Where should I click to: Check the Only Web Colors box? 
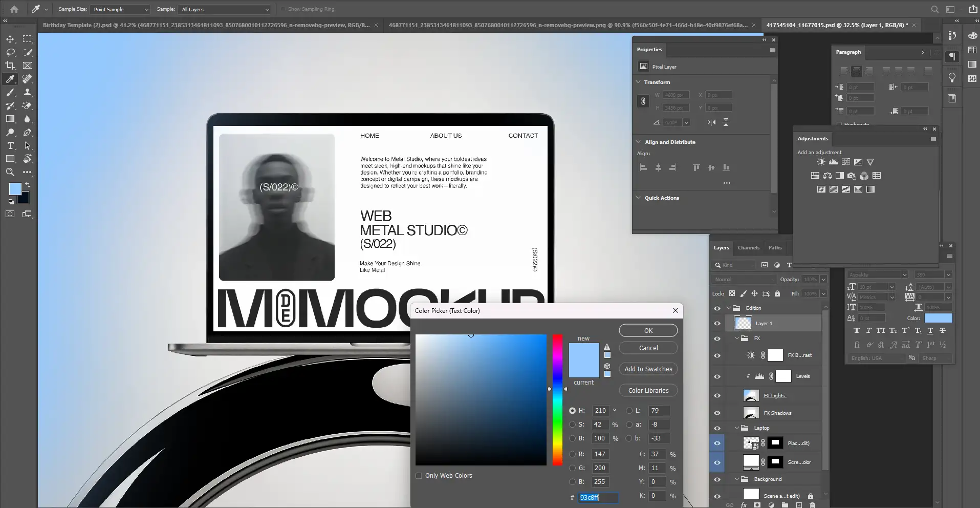[x=419, y=476]
